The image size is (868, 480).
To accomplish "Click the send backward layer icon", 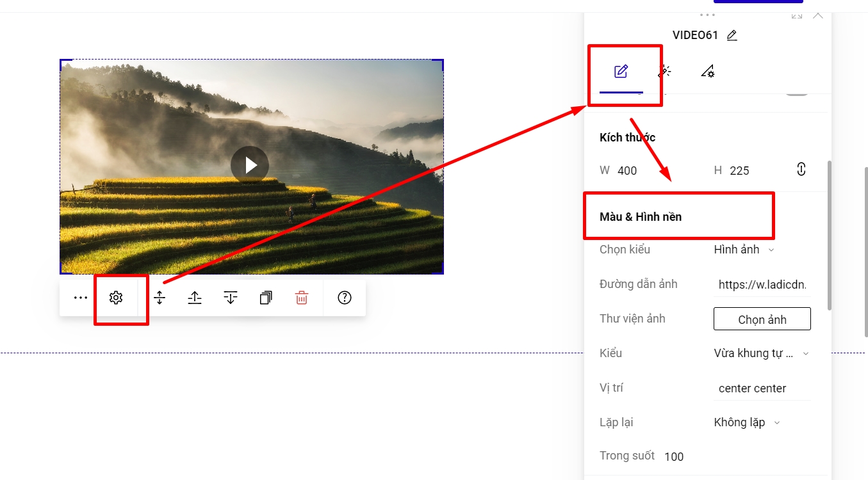I will pyautogui.click(x=231, y=298).
